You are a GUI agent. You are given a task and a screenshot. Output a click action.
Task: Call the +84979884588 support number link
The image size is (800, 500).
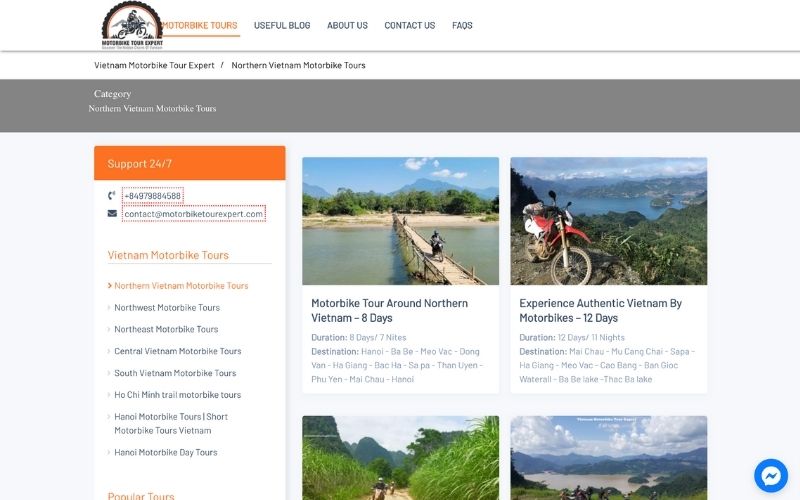point(153,196)
